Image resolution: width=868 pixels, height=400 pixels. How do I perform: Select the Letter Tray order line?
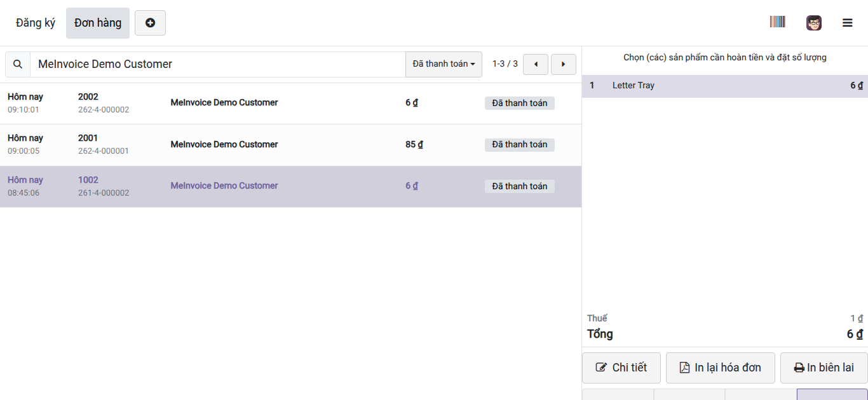[x=725, y=86]
